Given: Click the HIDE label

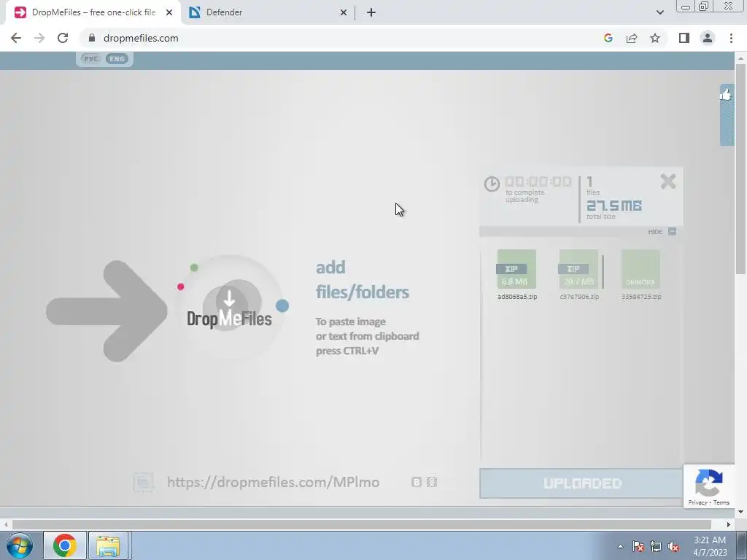Looking at the screenshot, I should (x=655, y=232).
